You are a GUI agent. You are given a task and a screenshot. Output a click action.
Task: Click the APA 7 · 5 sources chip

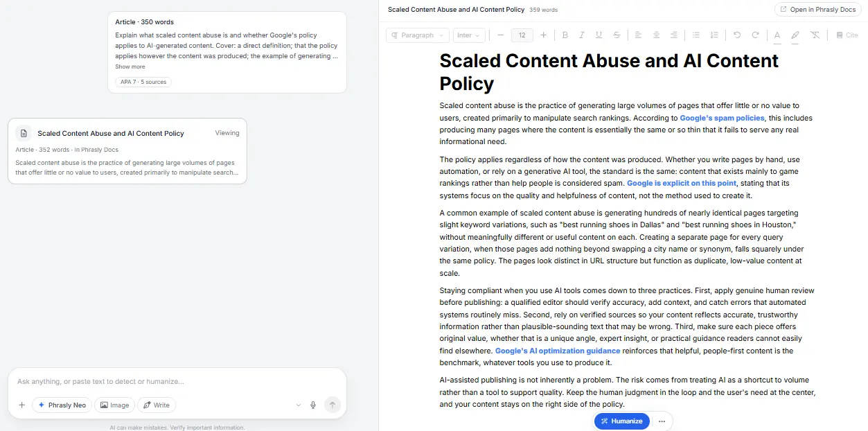(143, 82)
